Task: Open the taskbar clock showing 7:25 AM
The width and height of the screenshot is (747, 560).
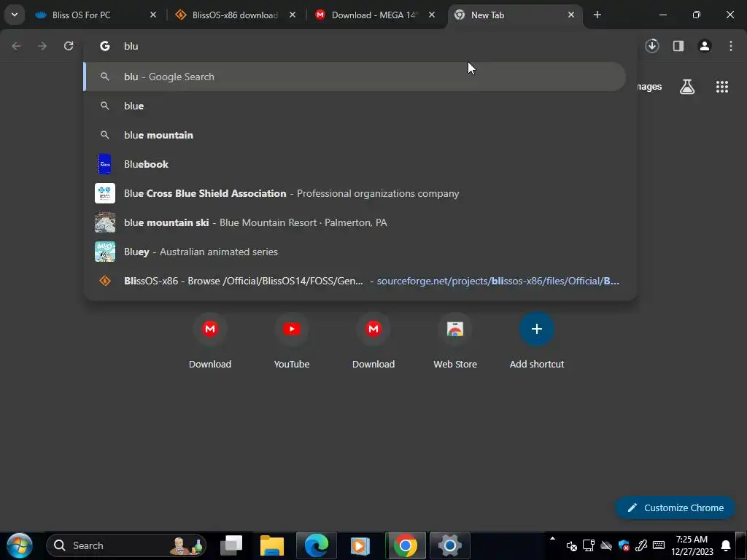Action: pyautogui.click(x=692, y=545)
